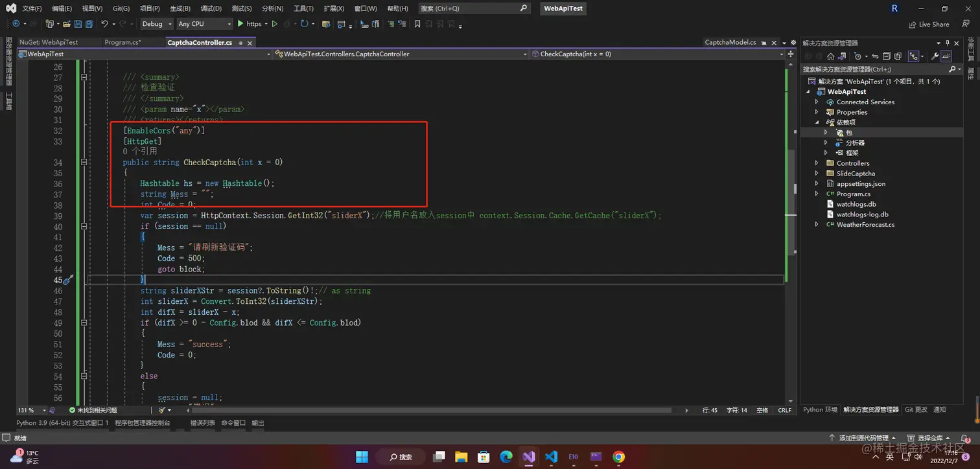Click the Save icon in toolbar

coord(78,24)
